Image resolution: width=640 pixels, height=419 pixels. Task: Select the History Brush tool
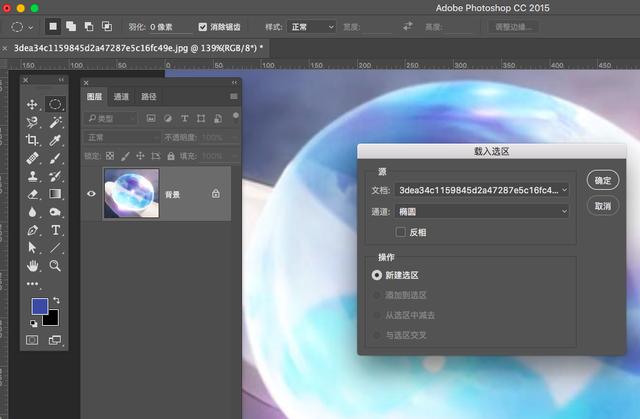(55, 176)
